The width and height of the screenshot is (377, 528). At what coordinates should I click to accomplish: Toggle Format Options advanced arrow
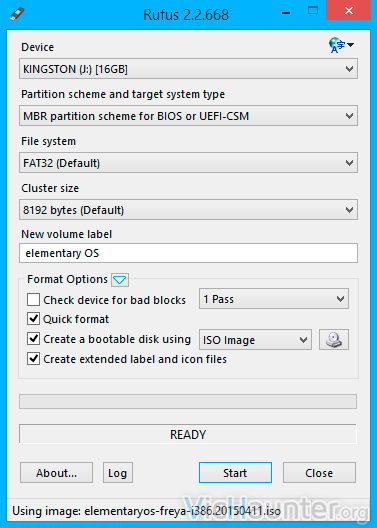coord(120,279)
